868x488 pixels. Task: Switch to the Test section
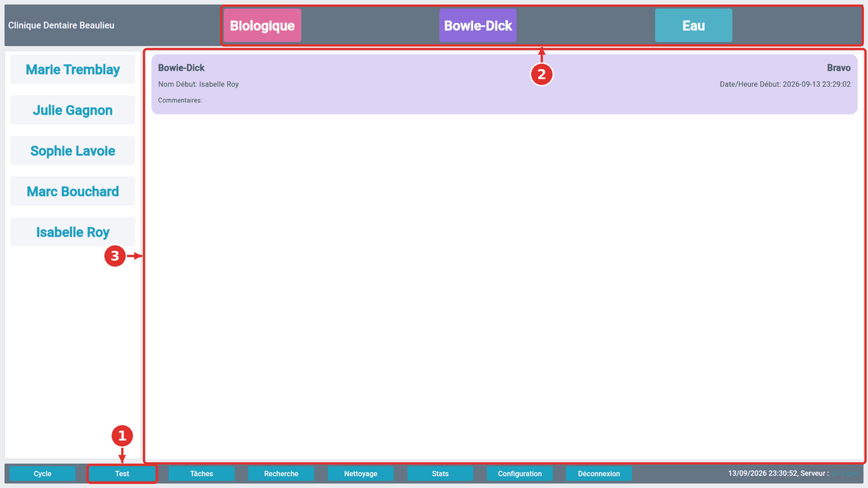point(122,474)
